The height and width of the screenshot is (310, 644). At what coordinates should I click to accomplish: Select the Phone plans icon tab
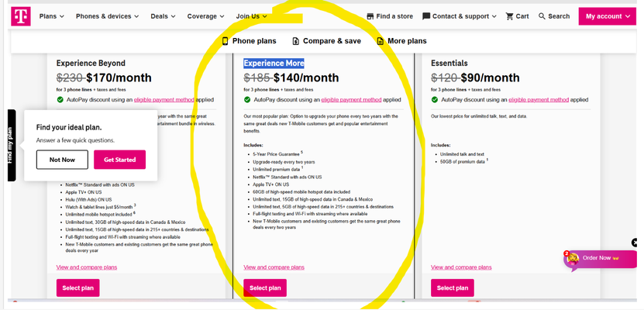(226, 41)
